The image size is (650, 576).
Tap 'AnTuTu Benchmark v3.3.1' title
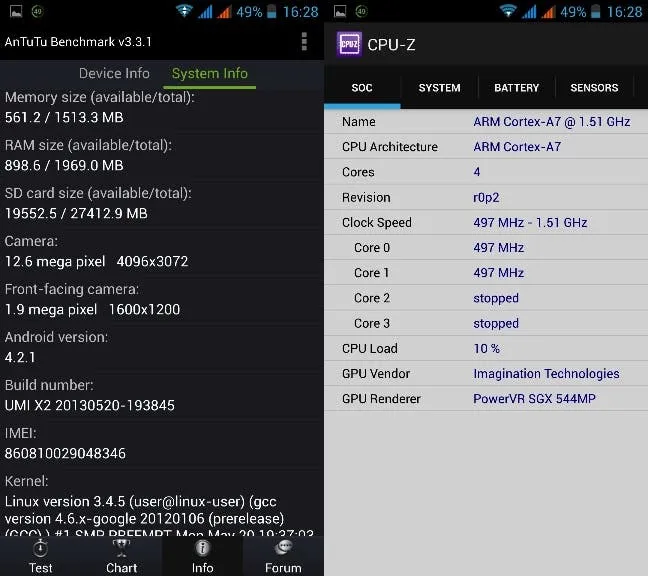[78, 41]
